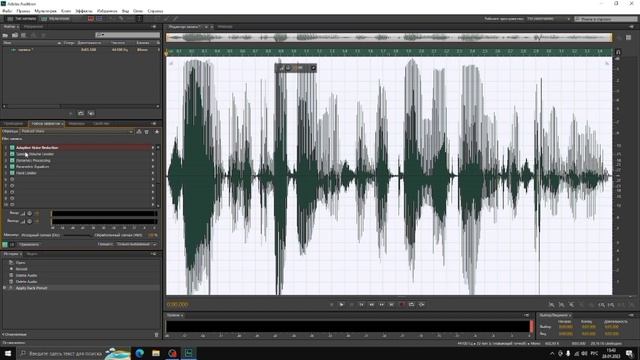Click the red Record button in the transport
This screenshot has width=640, height=360.
pos(402,304)
